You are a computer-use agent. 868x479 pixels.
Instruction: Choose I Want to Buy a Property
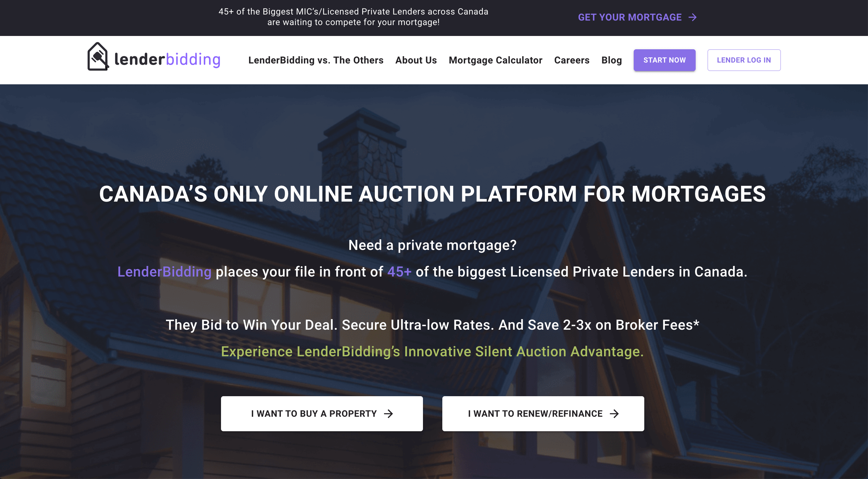click(x=322, y=413)
